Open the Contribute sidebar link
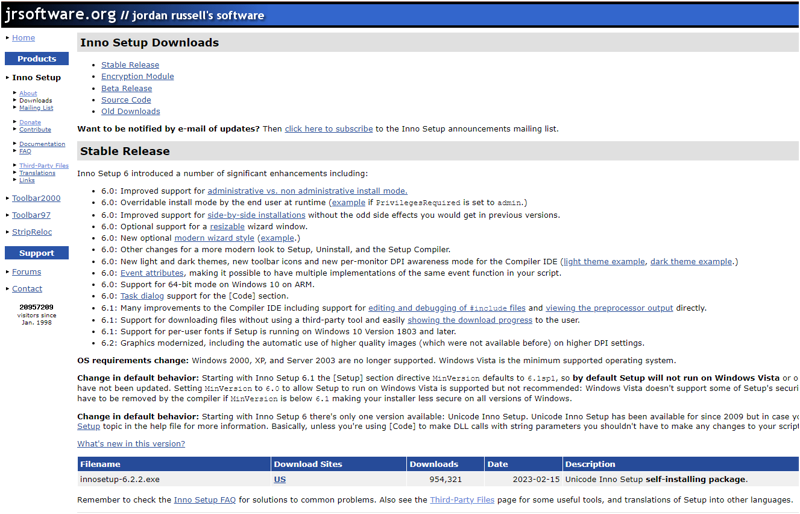 [x=35, y=130]
